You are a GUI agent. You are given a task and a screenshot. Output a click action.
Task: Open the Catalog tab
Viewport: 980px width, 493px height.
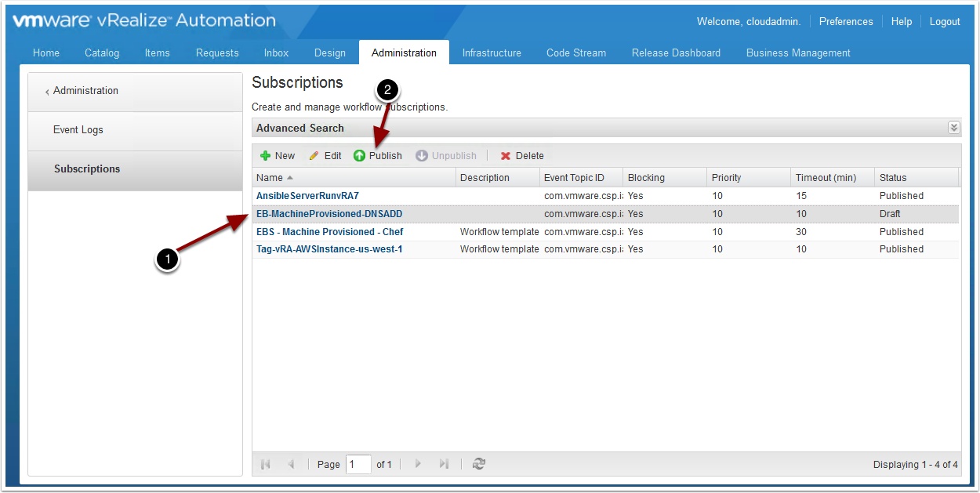102,53
